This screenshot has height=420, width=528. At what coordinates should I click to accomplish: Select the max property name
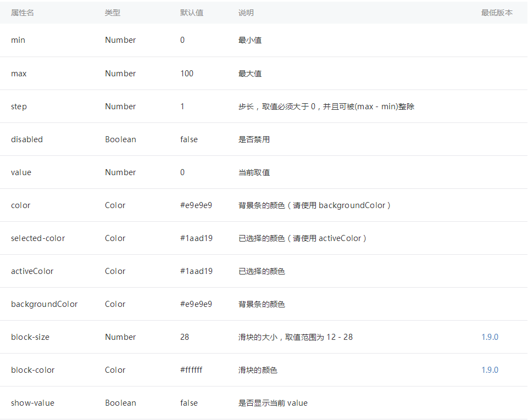[19, 74]
